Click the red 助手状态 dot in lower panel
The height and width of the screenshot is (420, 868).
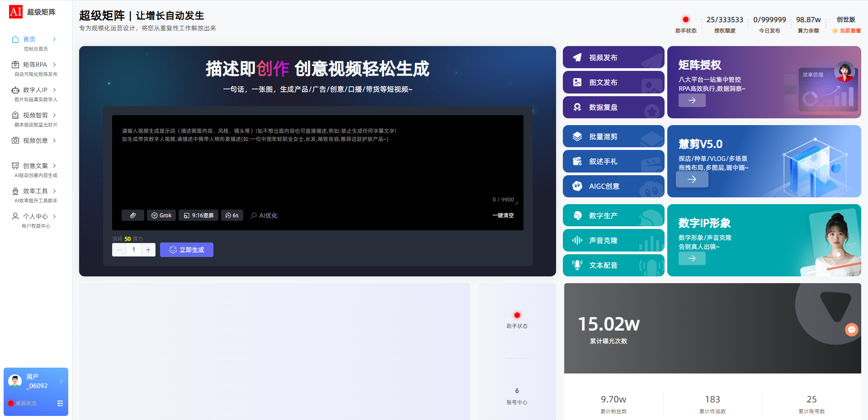pos(517,315)
